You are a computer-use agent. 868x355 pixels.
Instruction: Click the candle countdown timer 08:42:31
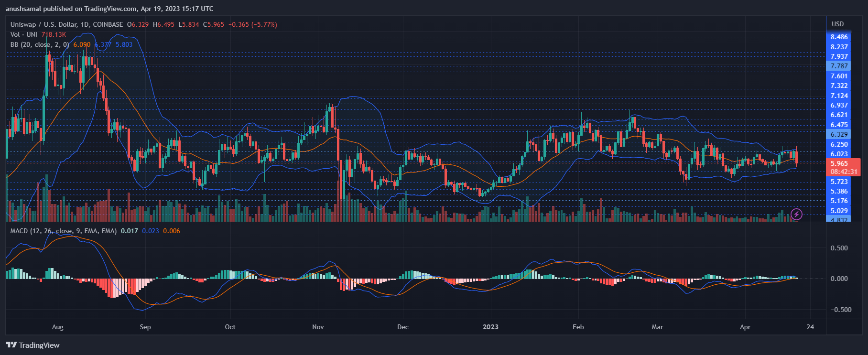844,172
